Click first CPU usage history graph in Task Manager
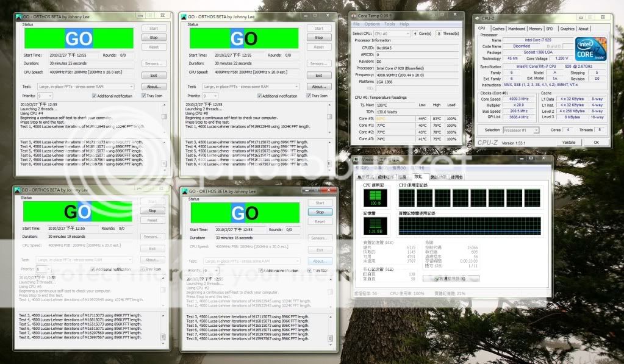Viewport: 624px width, 364px height. (406, 198)
